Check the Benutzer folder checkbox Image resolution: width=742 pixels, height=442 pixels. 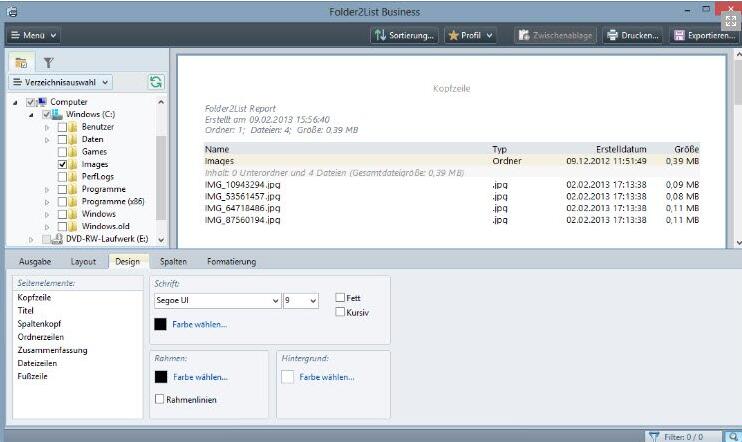tap(62, 127)
